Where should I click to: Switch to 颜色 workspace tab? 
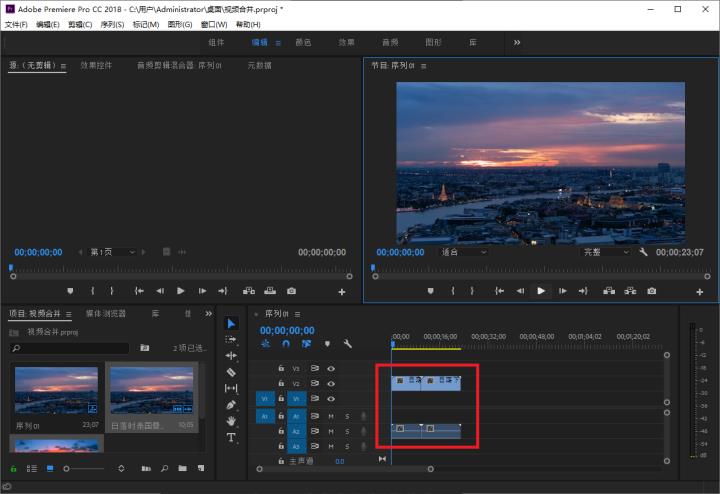[x=303, y=42]
